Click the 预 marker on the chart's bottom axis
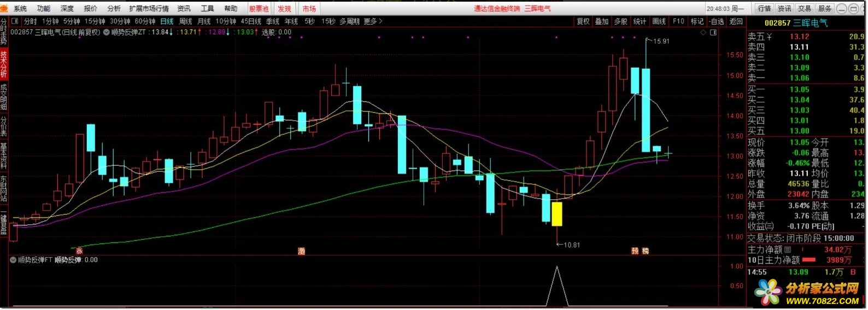Image resolution: width=868 pixels, height=310 pixels. click(x=635, y=251)
